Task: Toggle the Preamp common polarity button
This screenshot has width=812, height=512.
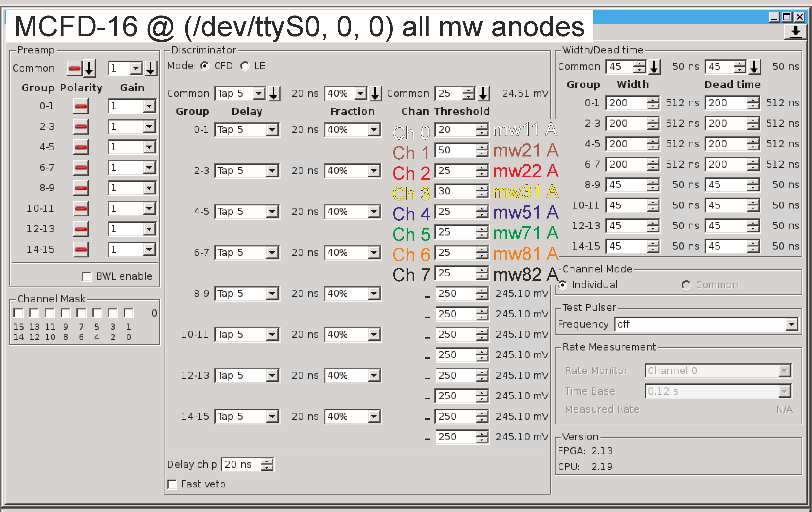Action: coord(74,68)
